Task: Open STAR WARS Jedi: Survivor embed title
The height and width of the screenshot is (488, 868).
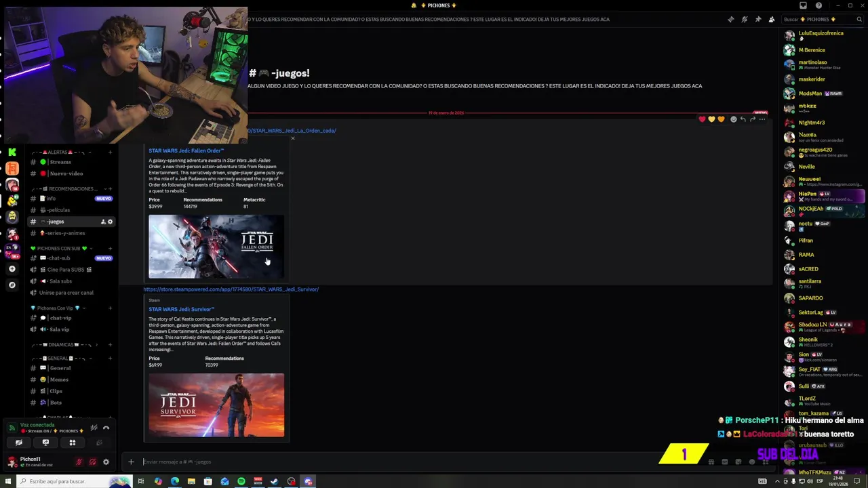Action: point(181,309)
